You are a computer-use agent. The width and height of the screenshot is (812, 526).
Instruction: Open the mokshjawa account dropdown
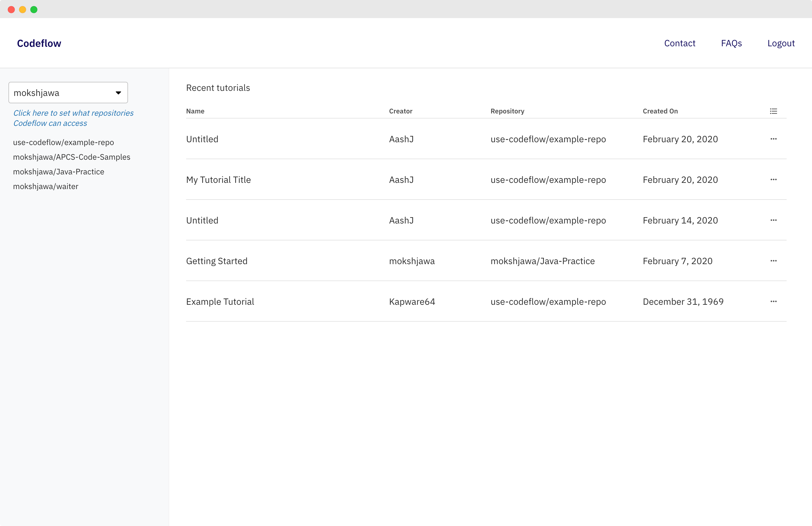[68, 93]
